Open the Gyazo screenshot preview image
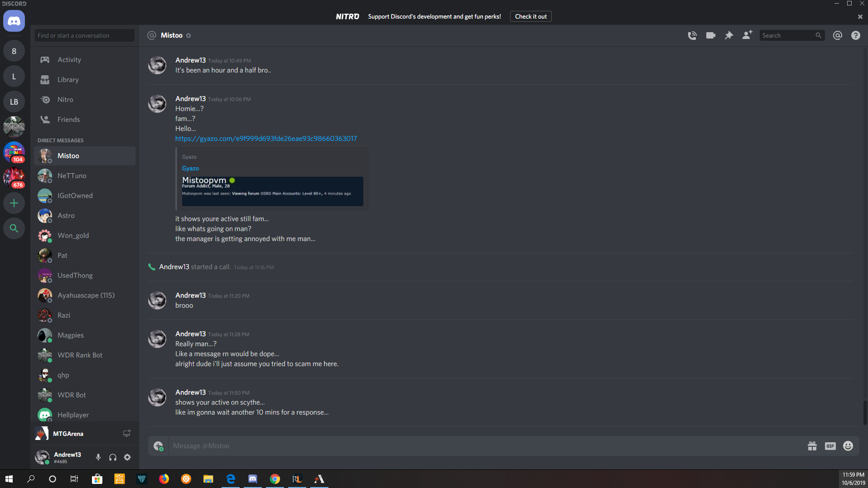The width and height of the screenshot is (868, 488). pos(273,191)
